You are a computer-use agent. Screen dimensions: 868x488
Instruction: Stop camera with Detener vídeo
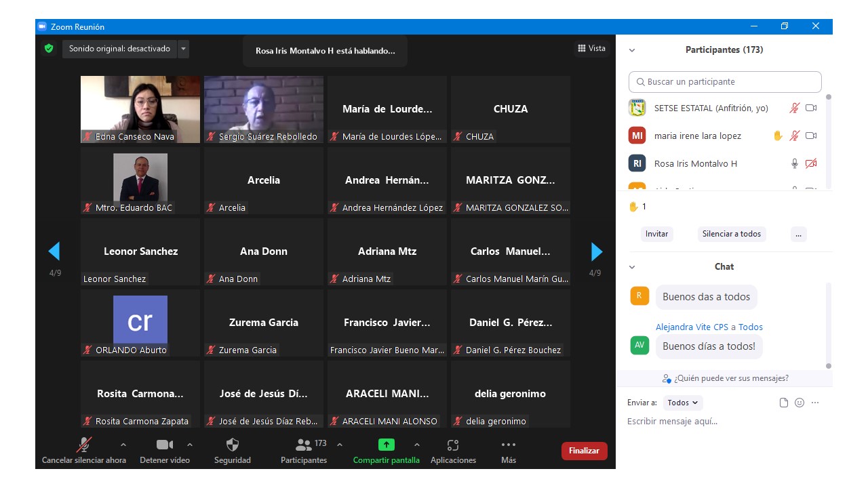coord(165,451)
